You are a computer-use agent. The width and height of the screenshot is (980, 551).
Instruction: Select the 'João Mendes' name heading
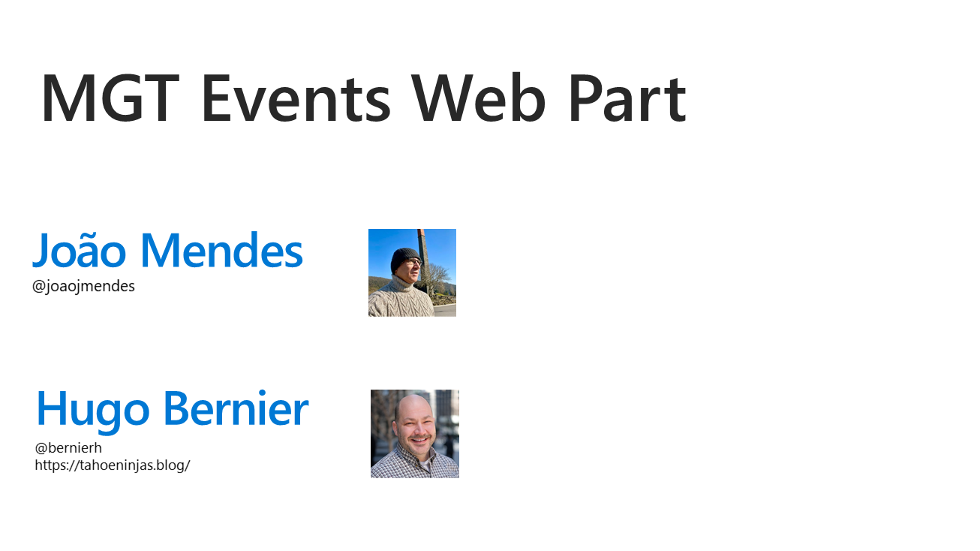(167, 251)
